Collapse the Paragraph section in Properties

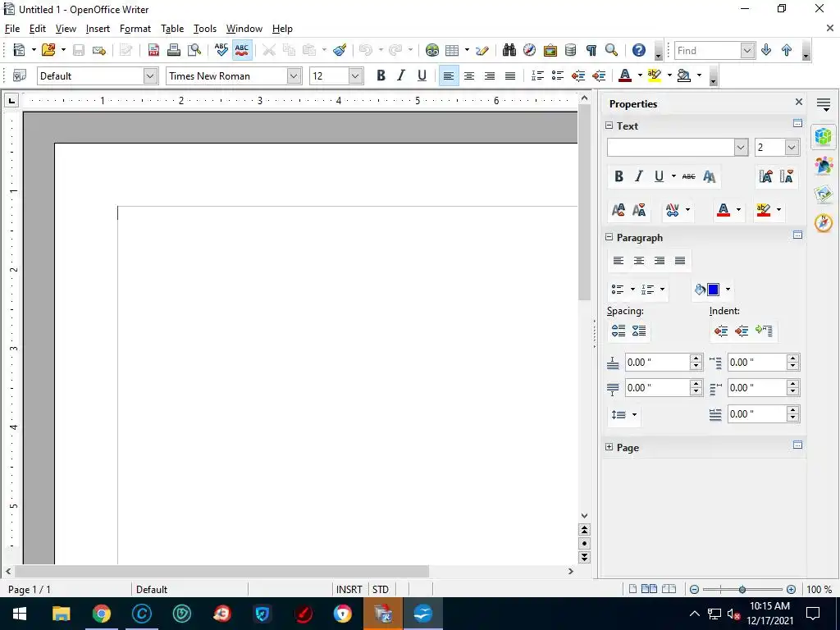pos(609,237)
